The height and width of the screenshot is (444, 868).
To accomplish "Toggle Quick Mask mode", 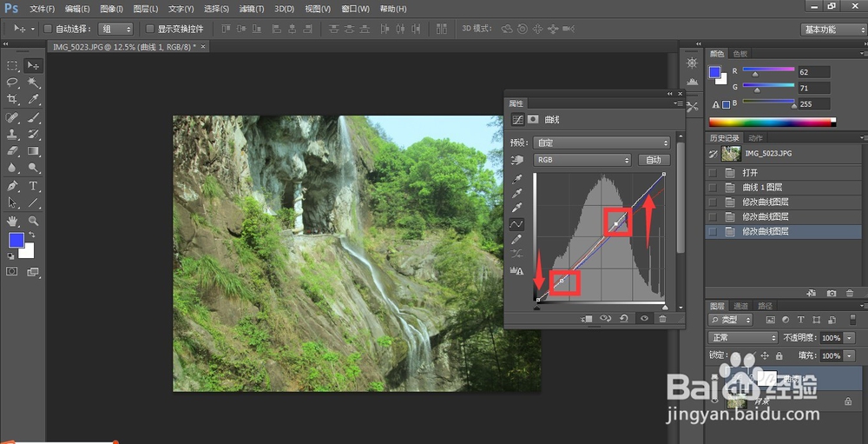I will [x=11, y=271].
